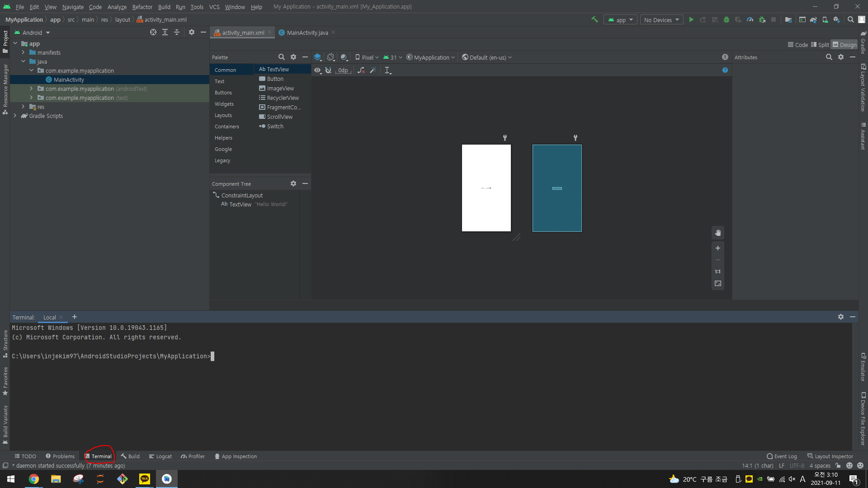Click Zoom to Fit Screen icon

[718, 284]
